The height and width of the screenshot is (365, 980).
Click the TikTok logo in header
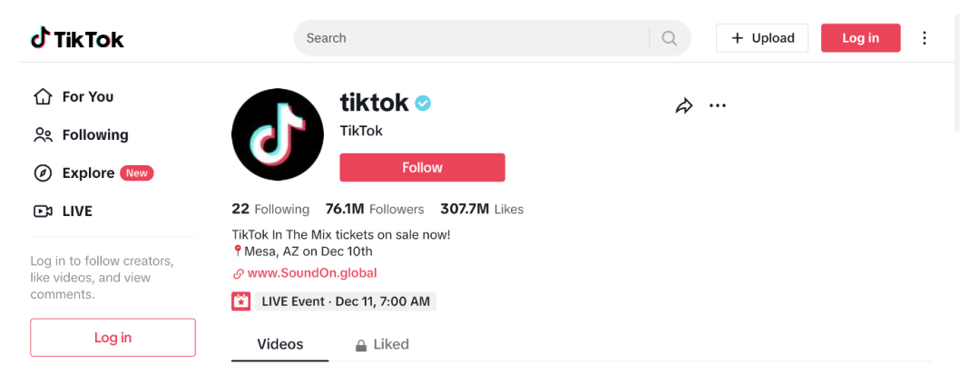click(77, 38)
